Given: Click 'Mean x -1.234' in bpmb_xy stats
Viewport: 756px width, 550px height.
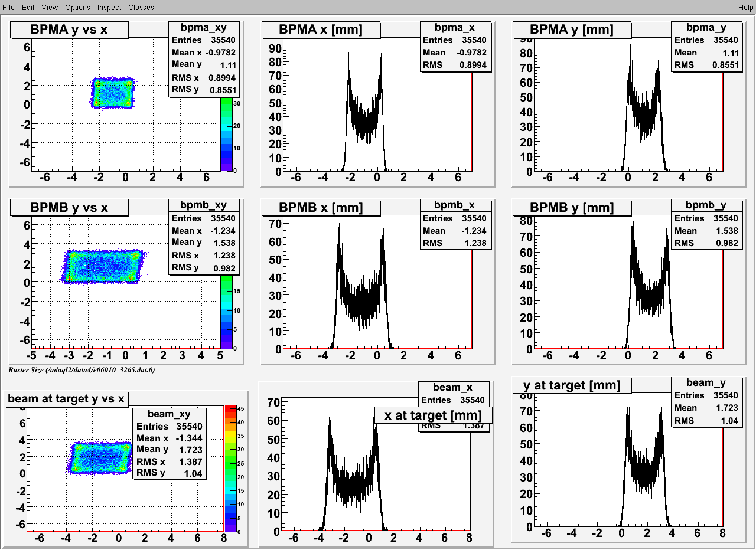Looking at the screenshot, I should pyautogui.click(x=204, y=230).
